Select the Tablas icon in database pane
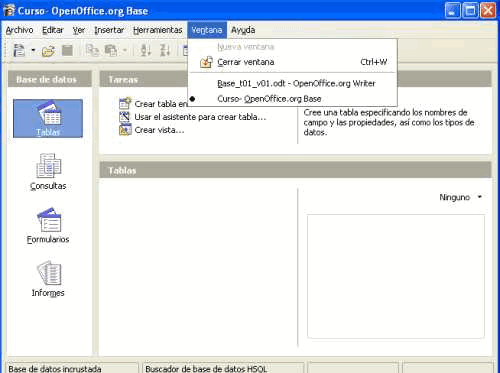The height and width of the screenshot is (373, 500). (x=48, y=118)
